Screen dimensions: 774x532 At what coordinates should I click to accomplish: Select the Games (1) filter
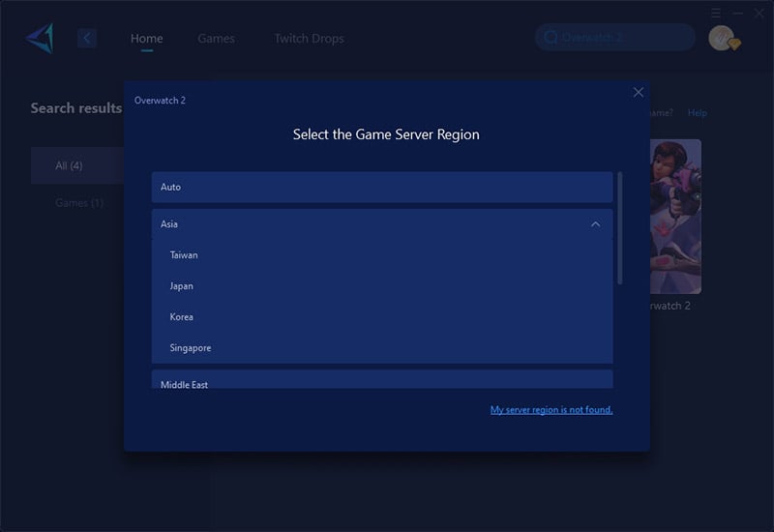coord(79,203)
